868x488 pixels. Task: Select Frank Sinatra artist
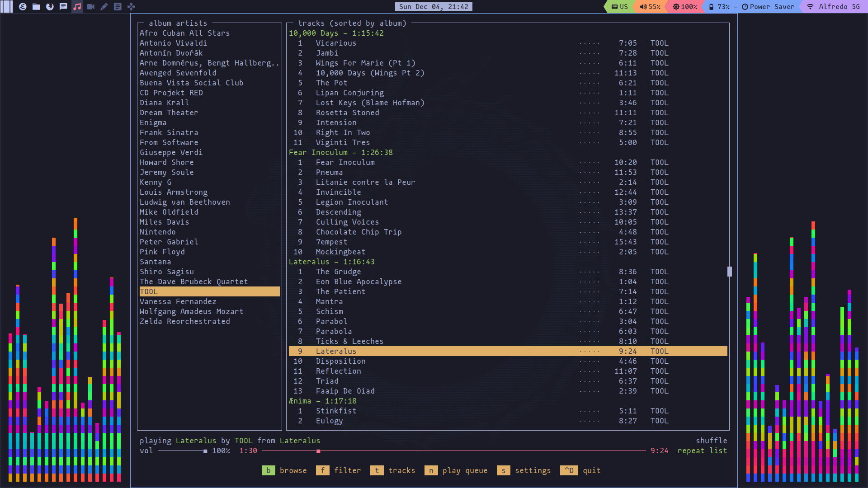169,132
